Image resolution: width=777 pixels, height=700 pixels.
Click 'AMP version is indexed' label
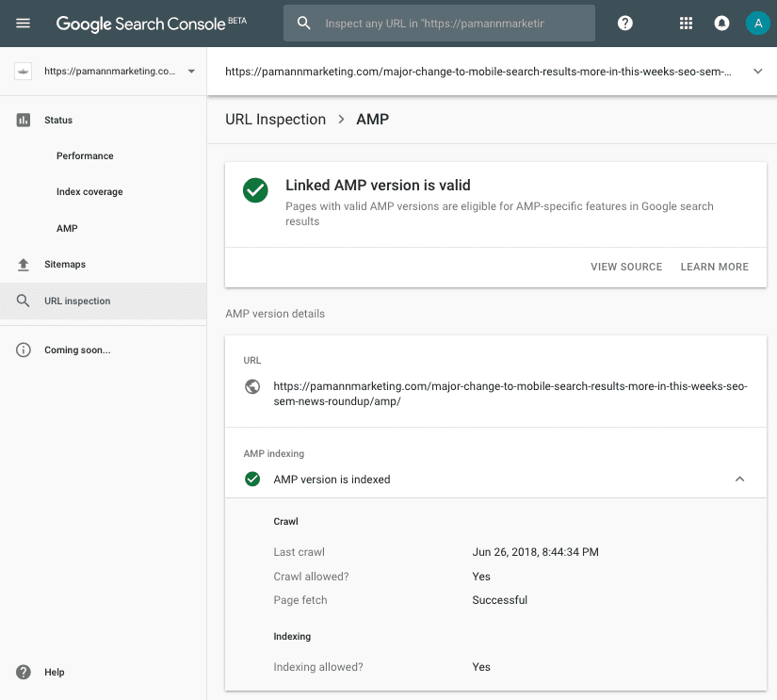[x=332, y=480]
